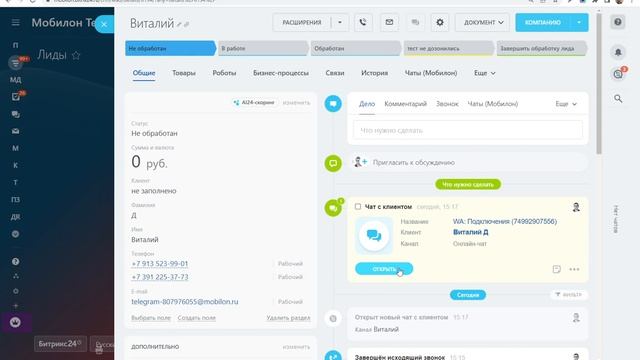Open search magnifier in right panel
640x360 pixels.
pyautogui.click(x=618, y=98)
